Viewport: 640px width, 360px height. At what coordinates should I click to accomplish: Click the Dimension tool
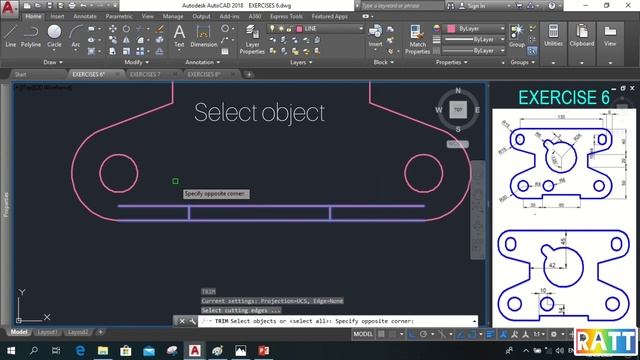[x=203, y=36]
